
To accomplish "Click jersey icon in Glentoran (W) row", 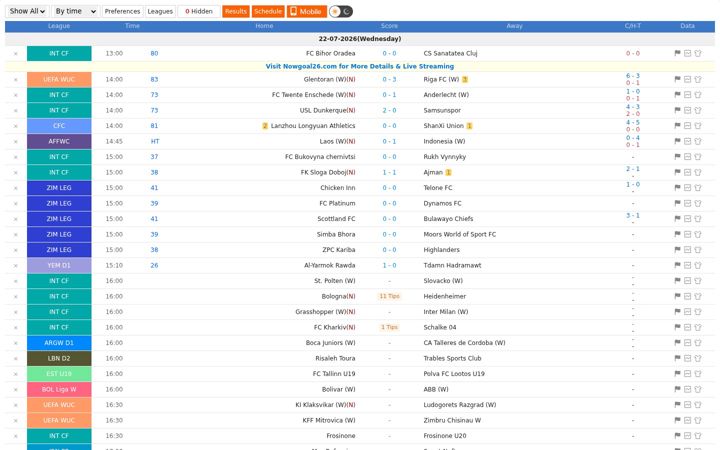I will 698,79.
